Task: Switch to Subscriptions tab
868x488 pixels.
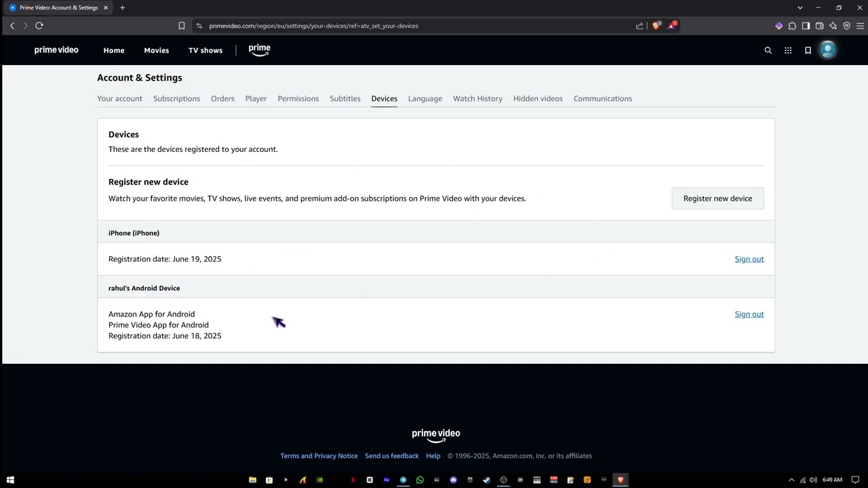Action: [x=176, y=98]
